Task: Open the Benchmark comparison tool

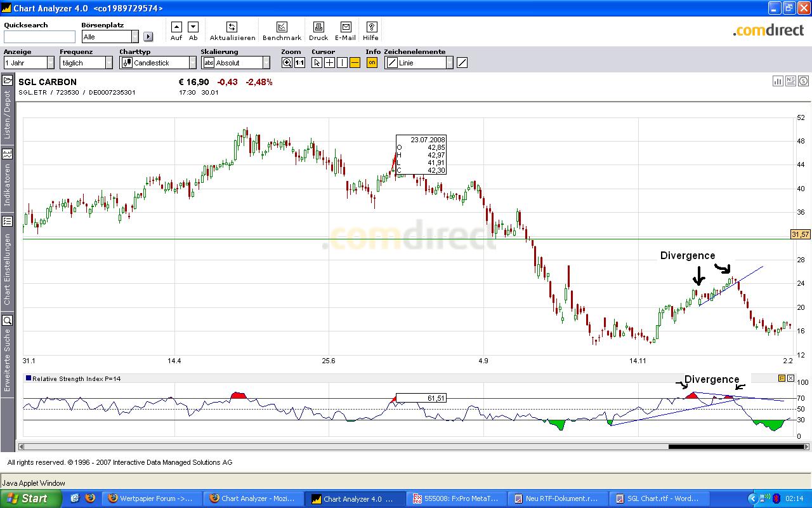Action: [x=282, y=27]
